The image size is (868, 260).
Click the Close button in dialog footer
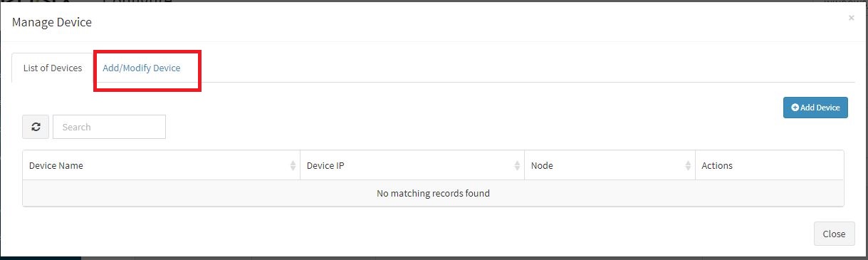coord(834,234)
